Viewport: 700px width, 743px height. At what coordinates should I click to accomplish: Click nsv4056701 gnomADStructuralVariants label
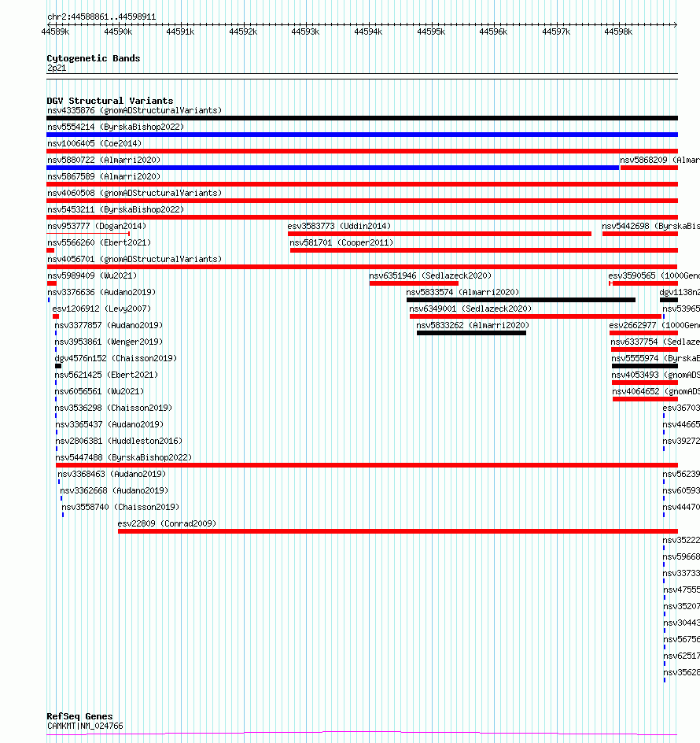coord(134,259)
